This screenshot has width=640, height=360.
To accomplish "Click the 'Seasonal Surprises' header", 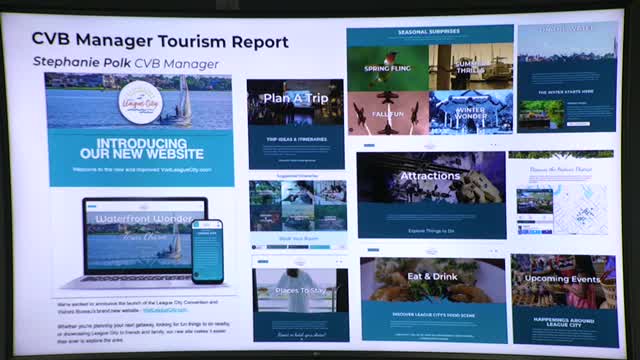I will 429,31.
